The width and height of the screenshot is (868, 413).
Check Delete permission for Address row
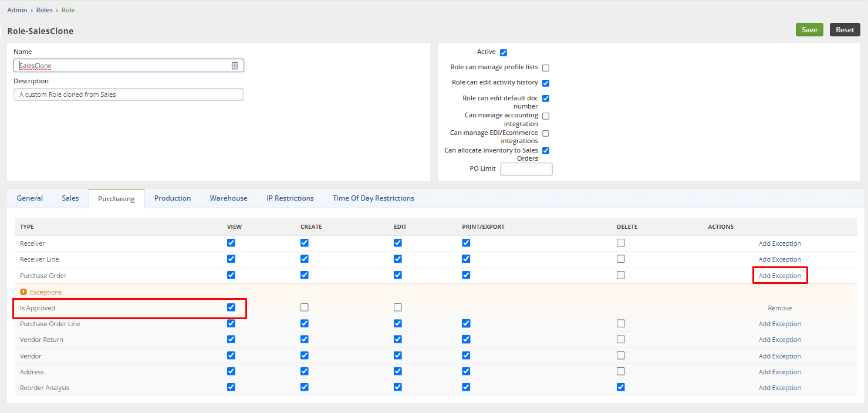coord(621,371)
